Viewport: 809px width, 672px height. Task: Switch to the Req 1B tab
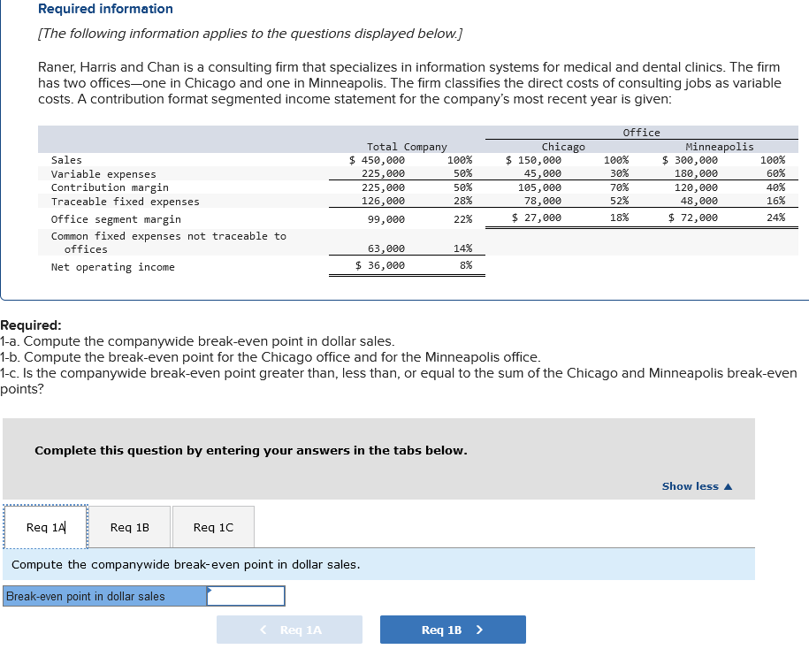pos(129,527)
